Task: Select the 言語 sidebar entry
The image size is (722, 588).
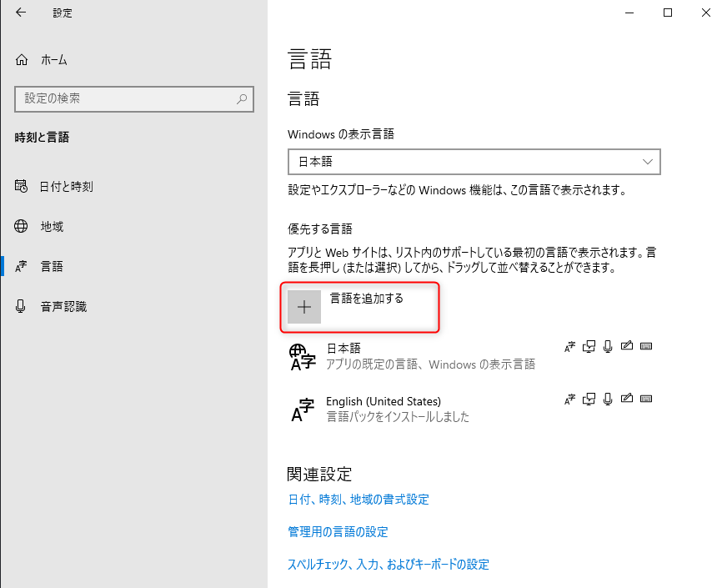Action: (x=52, y=267)
